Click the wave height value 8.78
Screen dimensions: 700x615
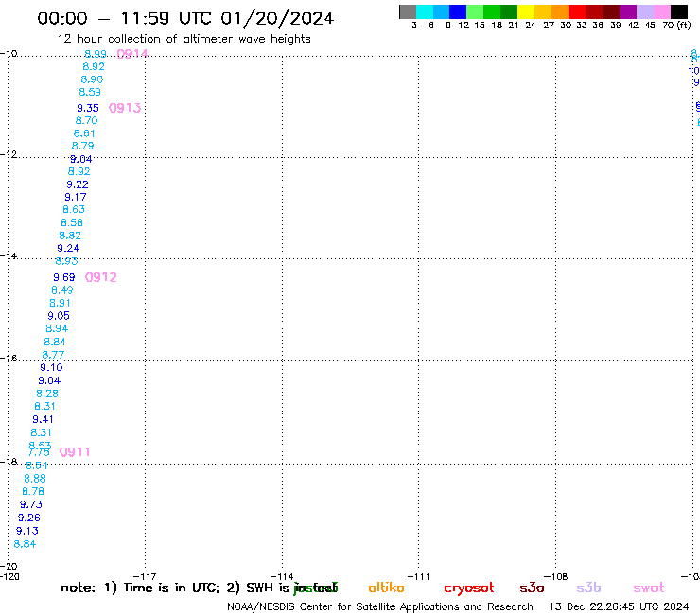pyautogui.click(x=33, y=492)
